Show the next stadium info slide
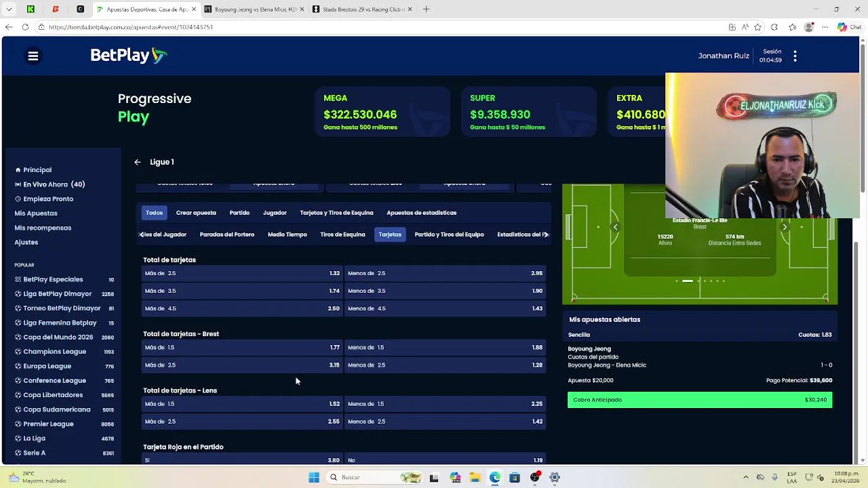Image resolution: width=868 pixels, height=488 pixels. [785, 227]
